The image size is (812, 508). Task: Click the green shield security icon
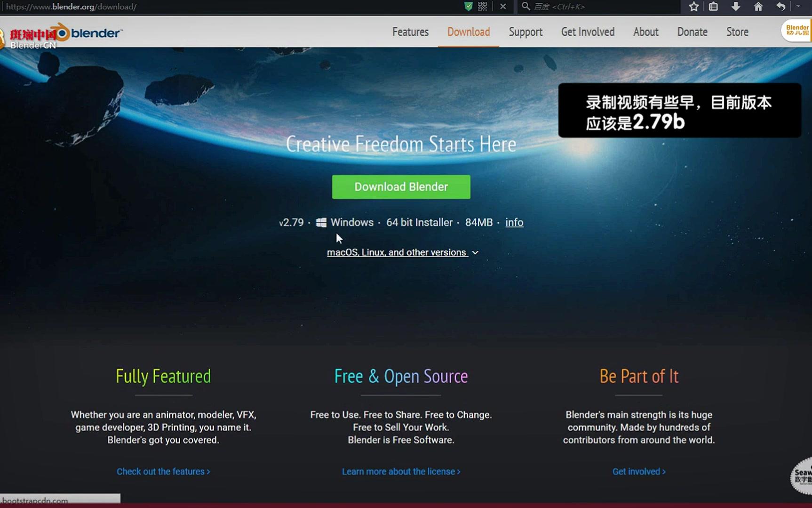468,6
